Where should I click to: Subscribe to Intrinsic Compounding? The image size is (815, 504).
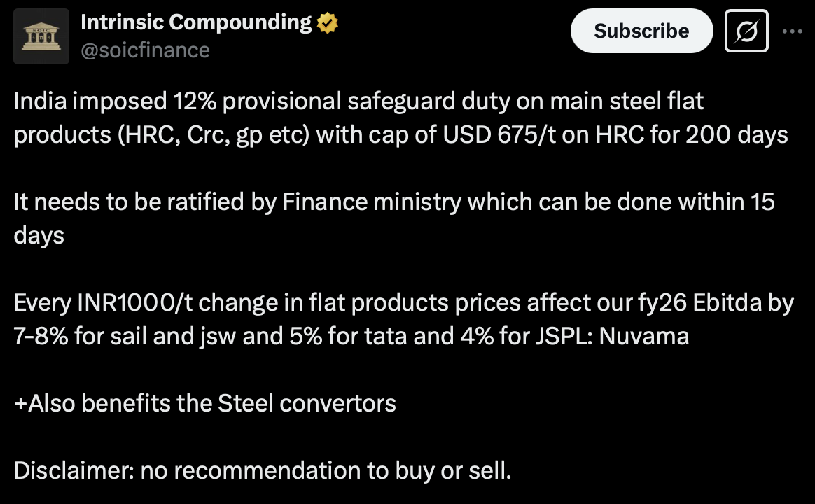pos(641,31)
